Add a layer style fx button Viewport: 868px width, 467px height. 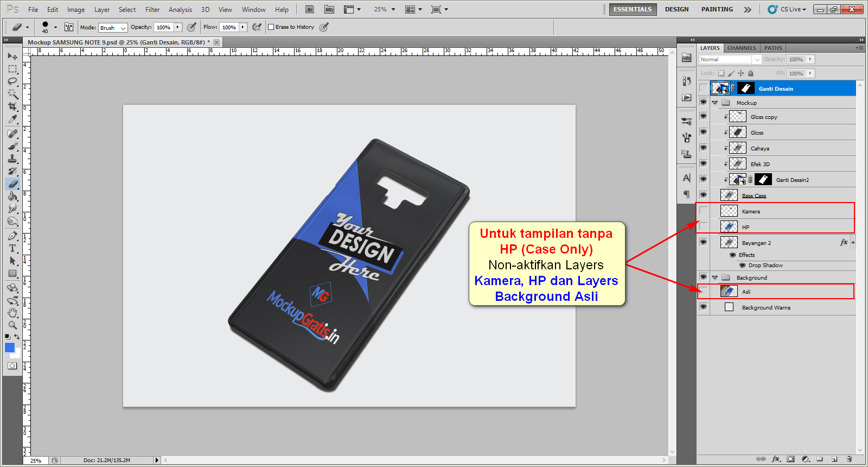coord(776,459)
